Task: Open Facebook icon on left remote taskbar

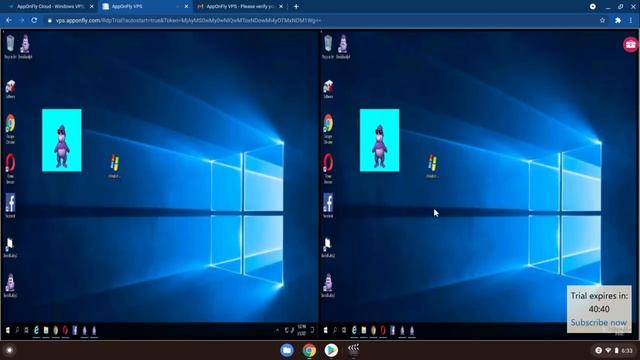Action: click(75, 330)
